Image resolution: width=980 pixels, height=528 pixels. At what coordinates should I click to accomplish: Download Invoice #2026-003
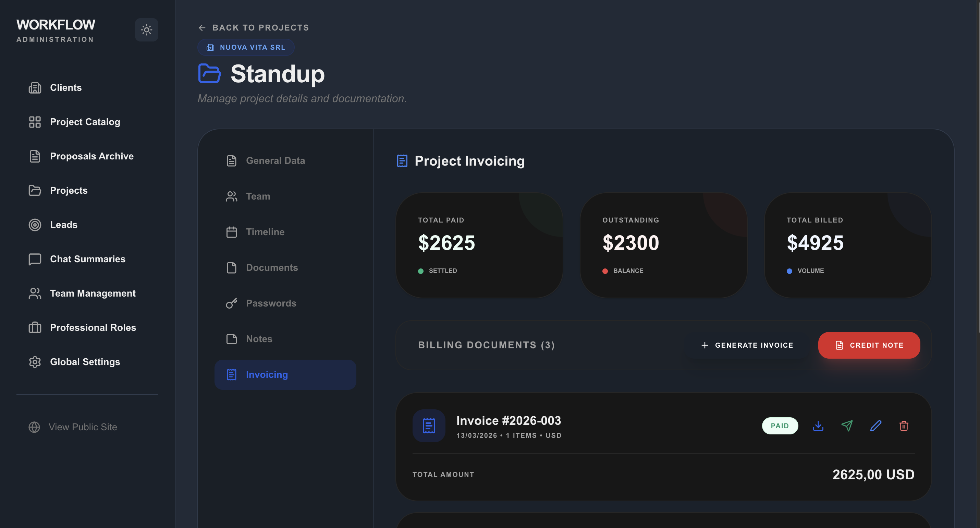[818, 425]
